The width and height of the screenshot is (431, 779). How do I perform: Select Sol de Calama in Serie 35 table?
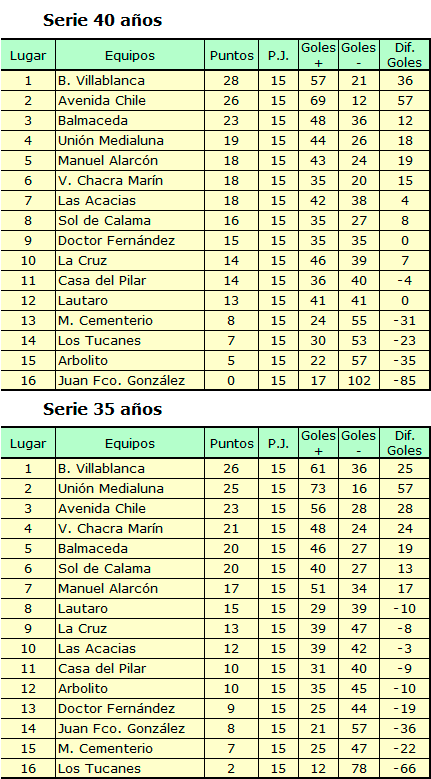coord(104,568)
